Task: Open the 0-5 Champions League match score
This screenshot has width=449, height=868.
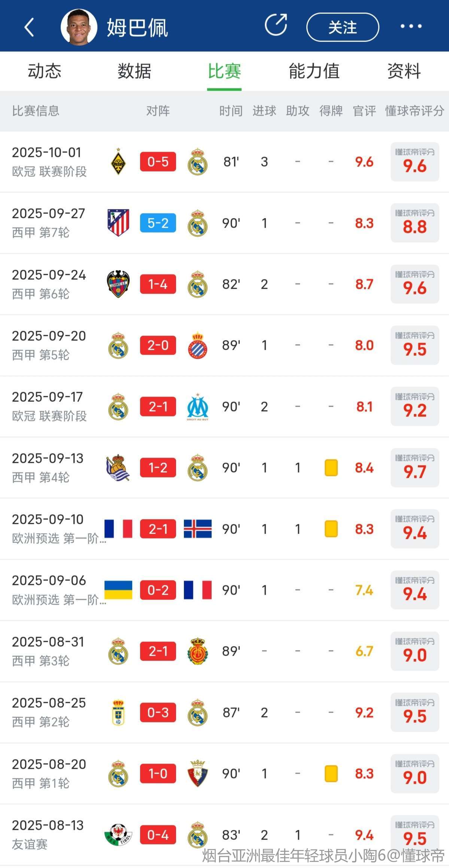Action: [x=158, y=162]
